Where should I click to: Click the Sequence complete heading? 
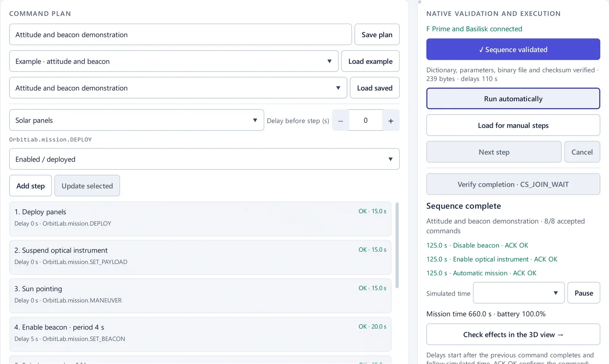coord(464,206)
